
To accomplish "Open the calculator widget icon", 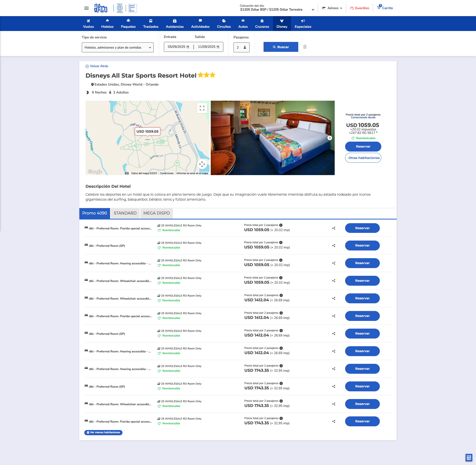I will click(469, 458).
